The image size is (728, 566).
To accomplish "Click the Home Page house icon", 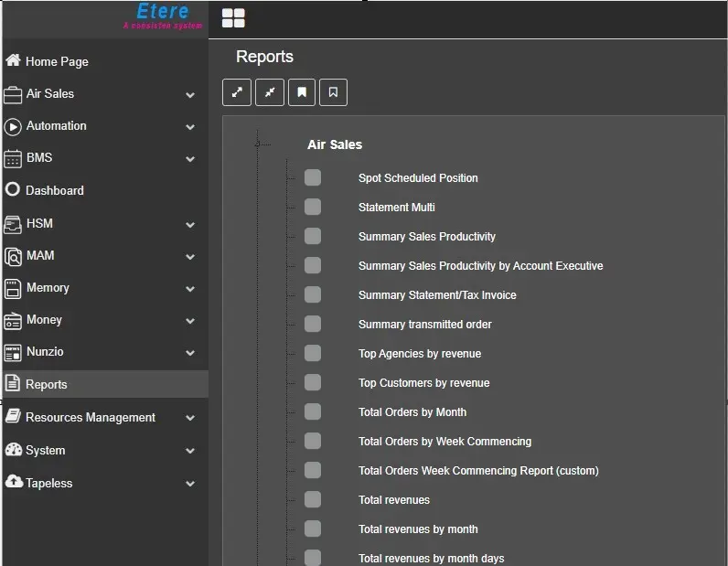I will [x=13, y=61].
